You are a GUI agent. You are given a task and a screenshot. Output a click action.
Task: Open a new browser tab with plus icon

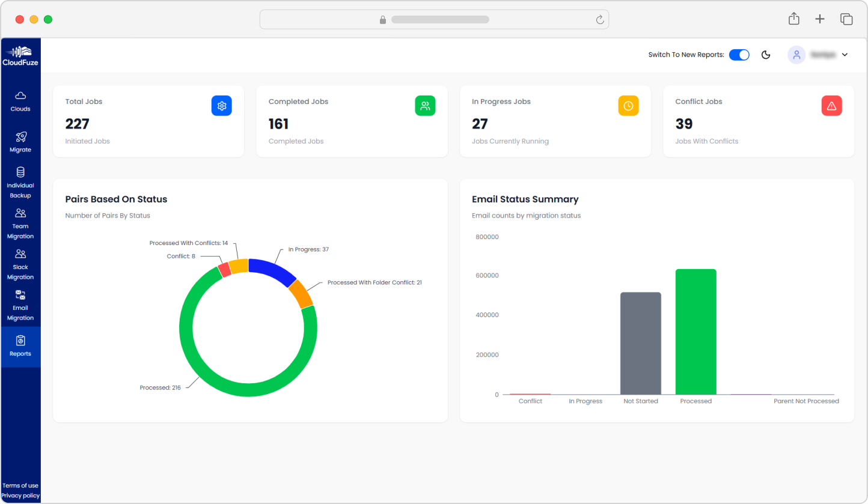click(x=820, y=19)
